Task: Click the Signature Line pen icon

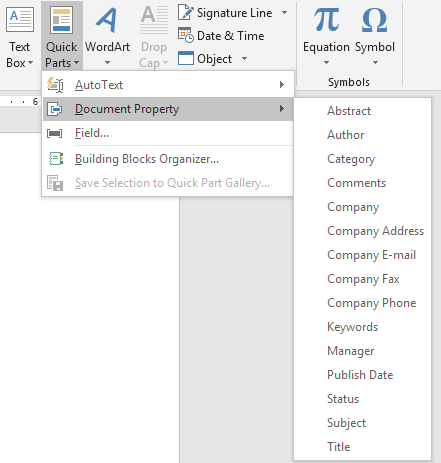Action: pos(185,13)
